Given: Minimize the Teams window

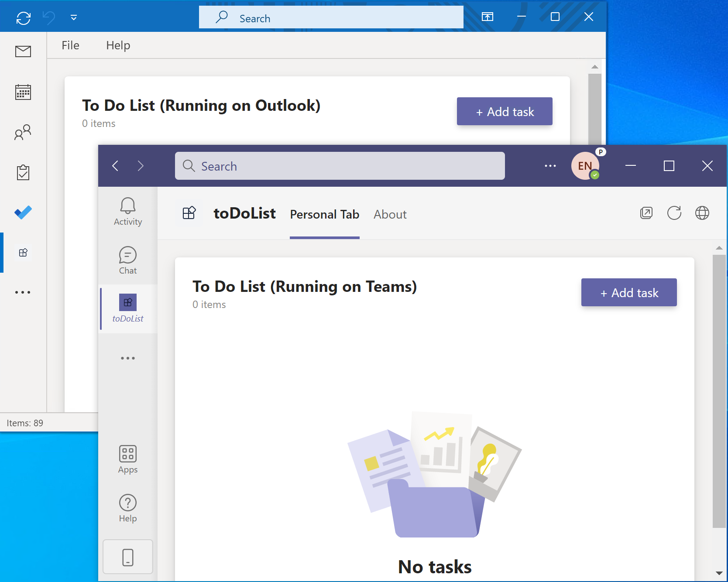Looking at the screenshot, I should click(x=631, y=166).
